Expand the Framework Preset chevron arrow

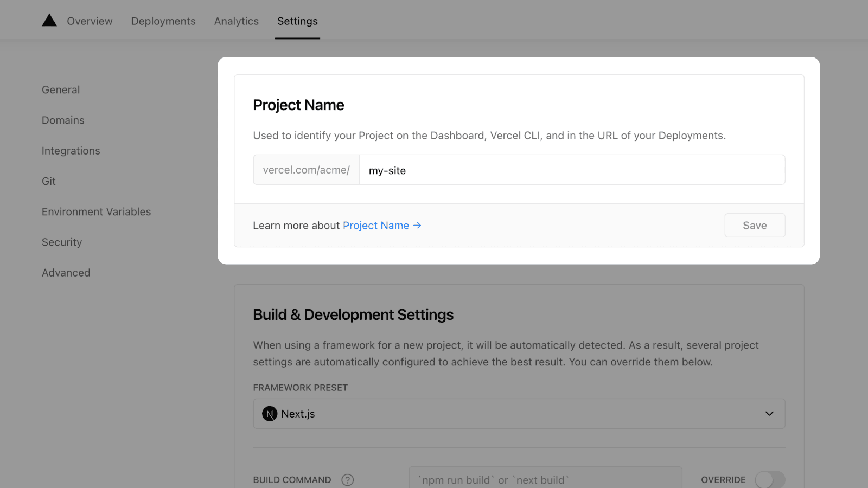pyautogui.click(x=769, y=414)
